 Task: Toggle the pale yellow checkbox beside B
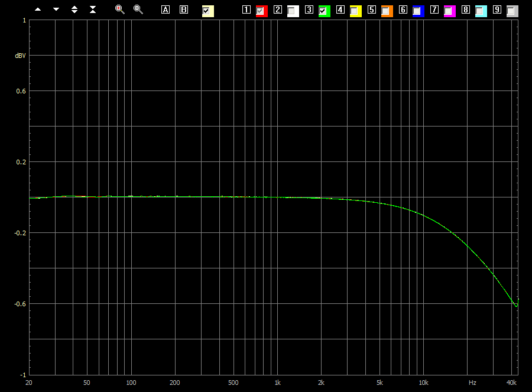206,11
